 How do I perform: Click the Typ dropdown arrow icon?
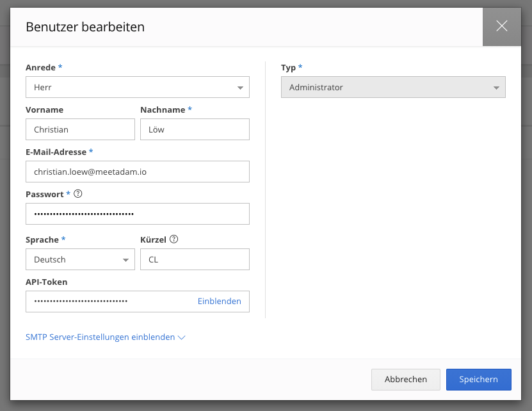[496, 88]
